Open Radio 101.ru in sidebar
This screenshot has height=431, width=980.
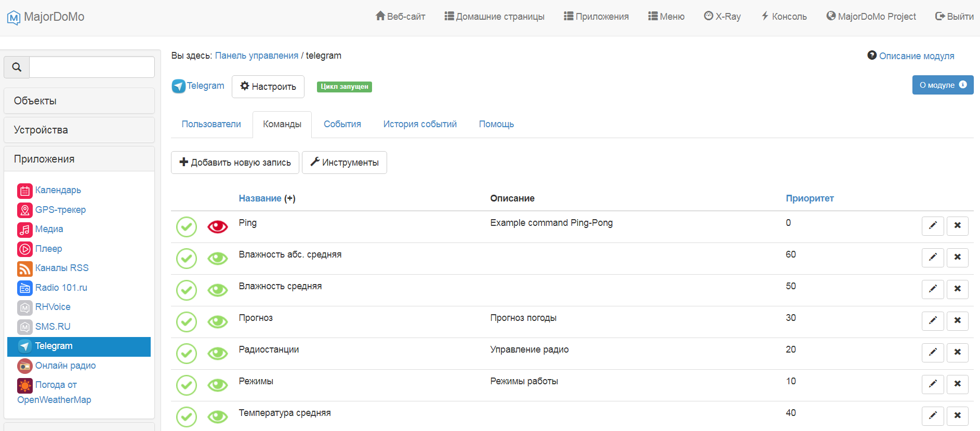click(x=52, y=288)
